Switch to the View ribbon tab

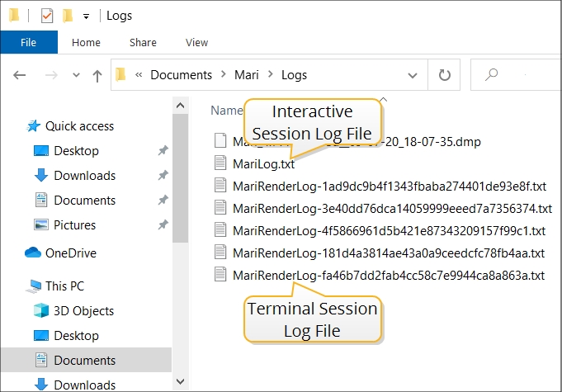[x=196, y=42]
